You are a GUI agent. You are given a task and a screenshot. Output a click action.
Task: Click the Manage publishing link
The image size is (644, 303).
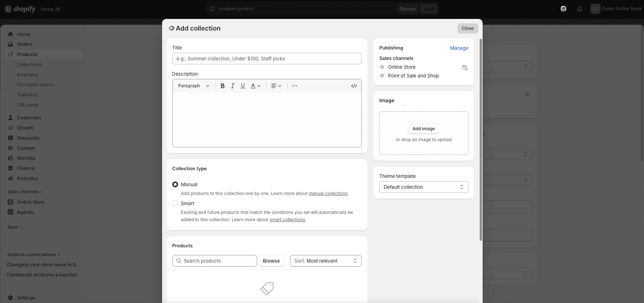click(459, 48)
